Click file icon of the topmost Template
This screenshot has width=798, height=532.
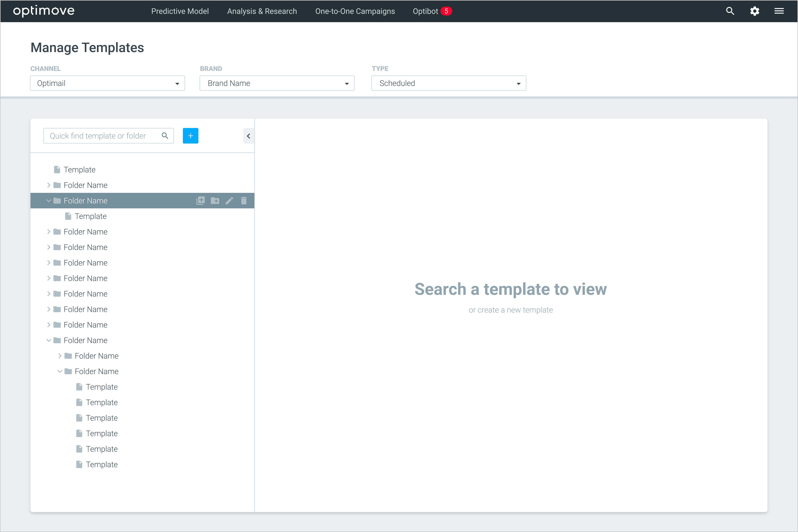[57, 169]
